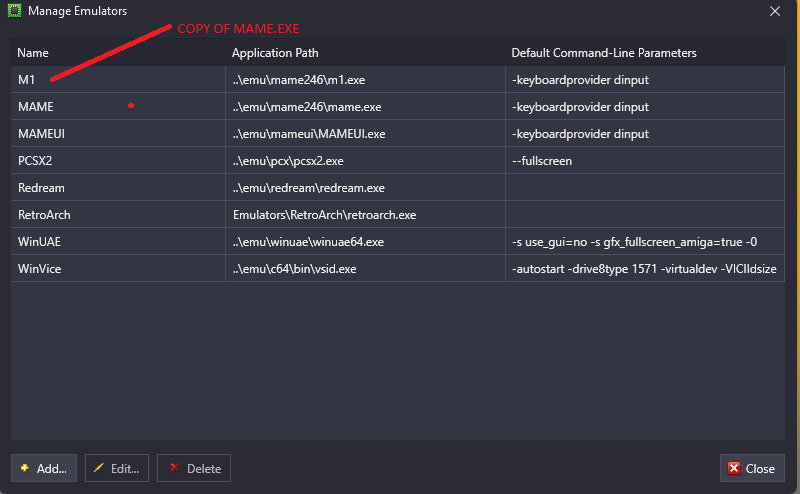Sort by the Name column header
The image size is (800, 494).
(x=118, y=53)
